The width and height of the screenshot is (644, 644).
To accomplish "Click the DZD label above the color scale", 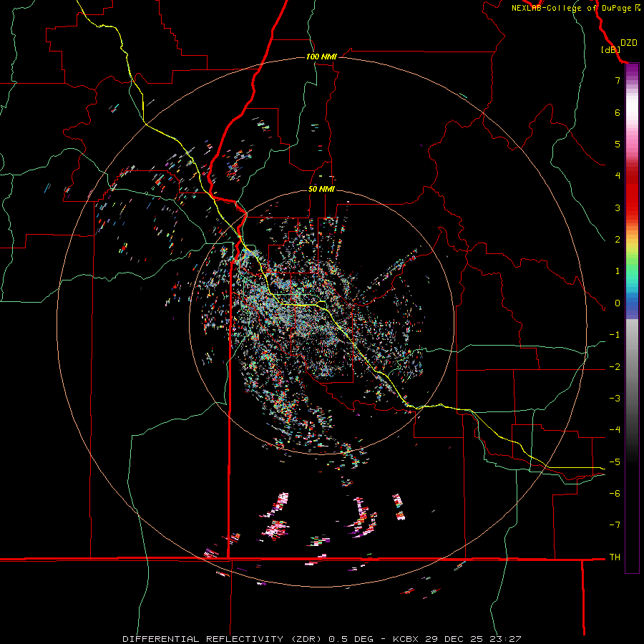I will [629, 43].
